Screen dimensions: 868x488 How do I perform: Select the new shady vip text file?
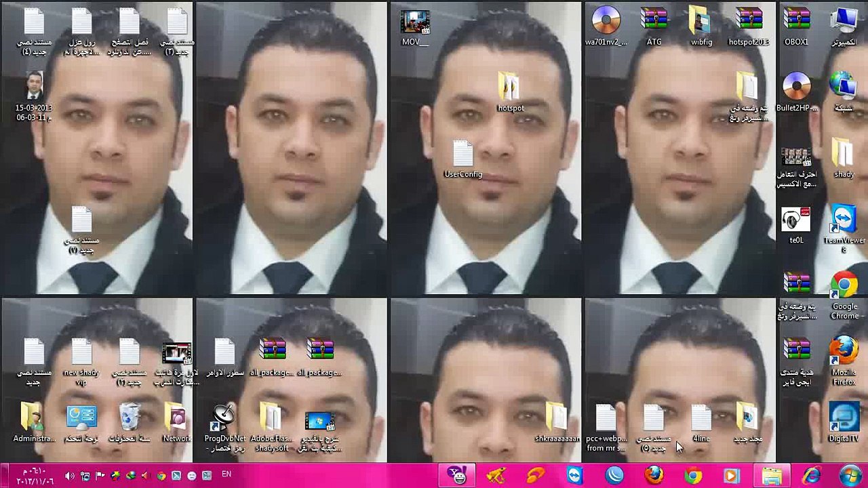point(81,363)
